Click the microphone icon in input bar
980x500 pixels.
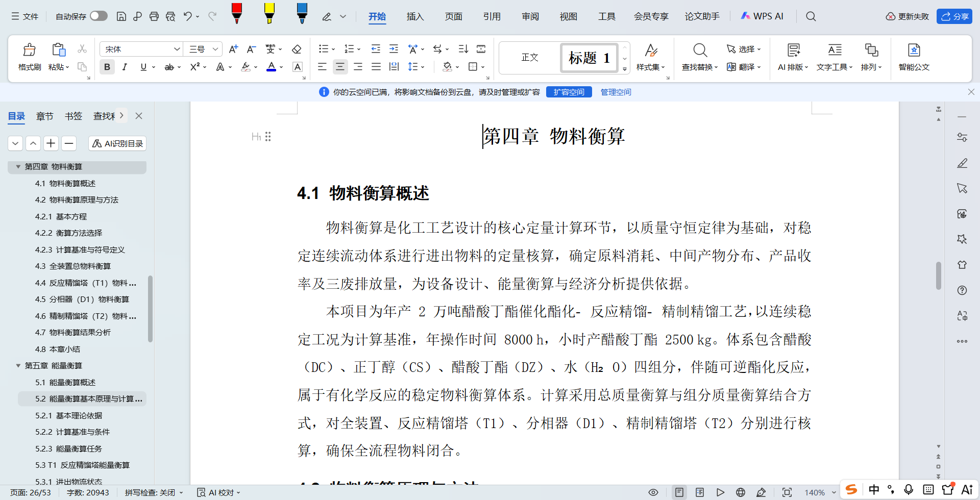point(909,489)
